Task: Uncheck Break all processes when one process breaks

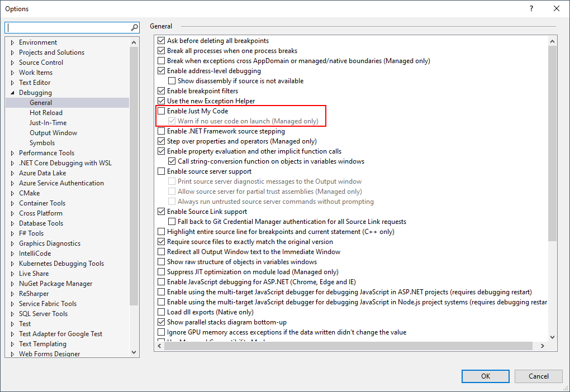Action: (x=161, y=51)
